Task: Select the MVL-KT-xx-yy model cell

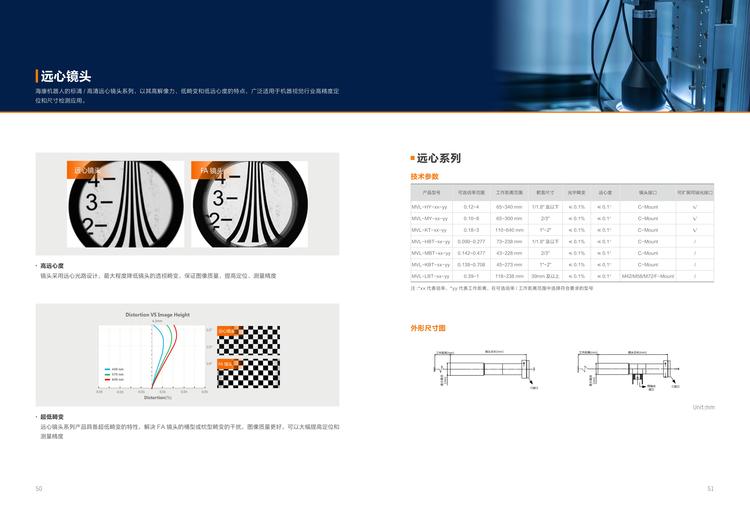Action: coord(430,229)
